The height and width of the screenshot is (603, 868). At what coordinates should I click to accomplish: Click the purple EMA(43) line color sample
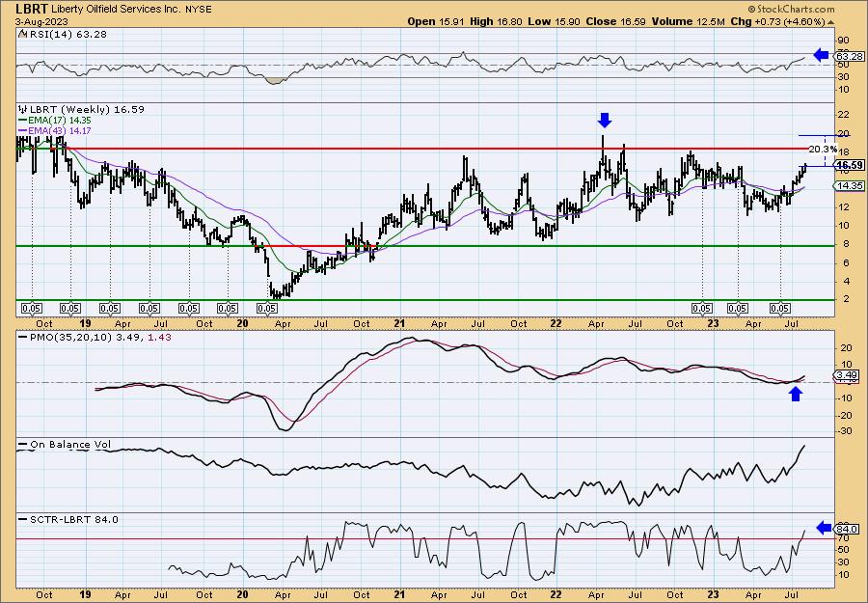point(22,130)
